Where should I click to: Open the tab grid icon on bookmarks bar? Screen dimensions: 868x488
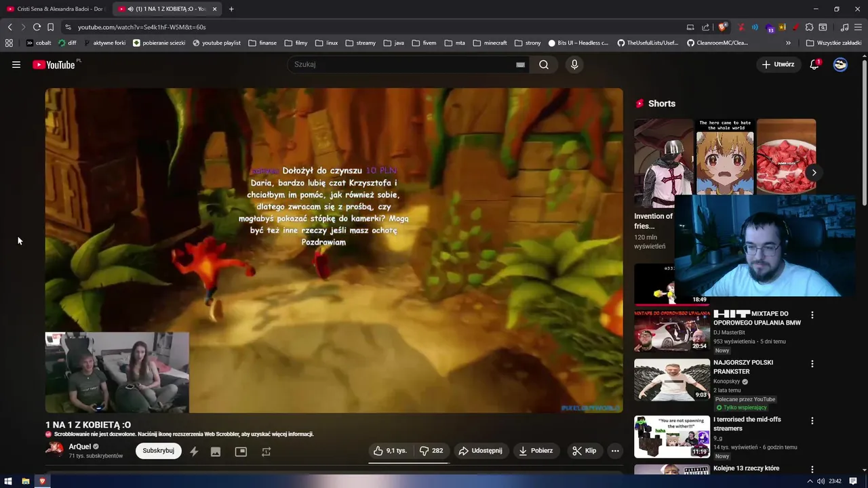pos(9,43)
